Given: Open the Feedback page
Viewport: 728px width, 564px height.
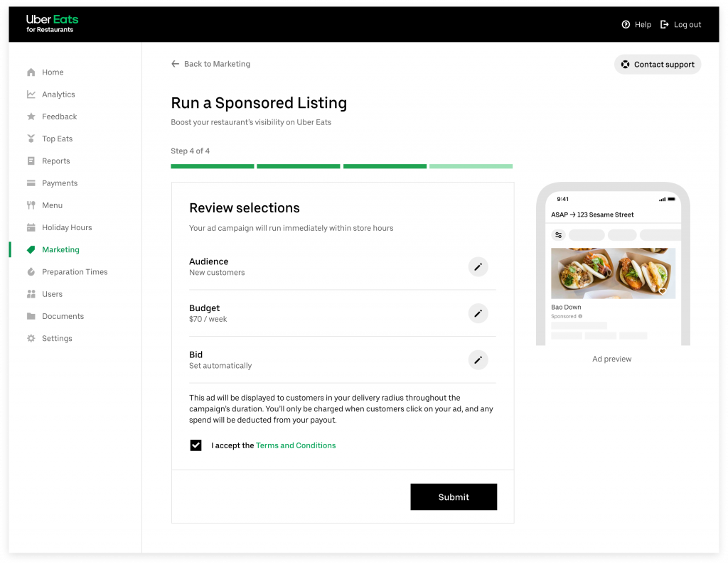Looking at the screenshot, I should 60,116.
